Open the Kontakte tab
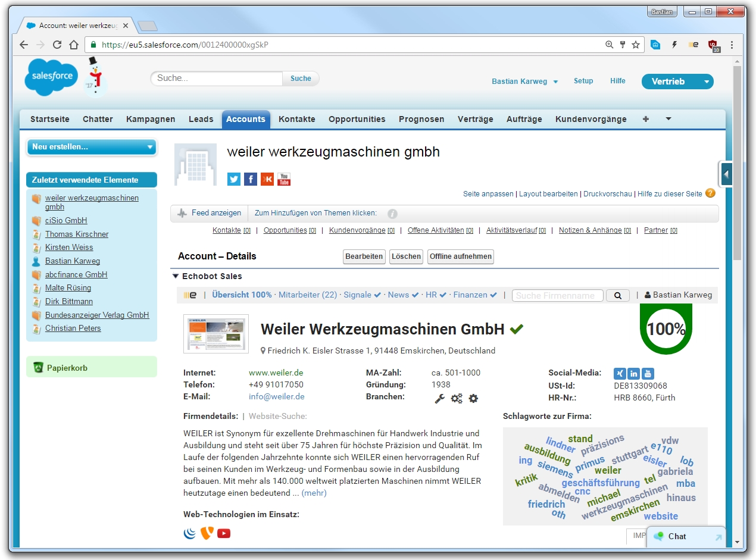 pyautogui.click(x=297, y=119)
